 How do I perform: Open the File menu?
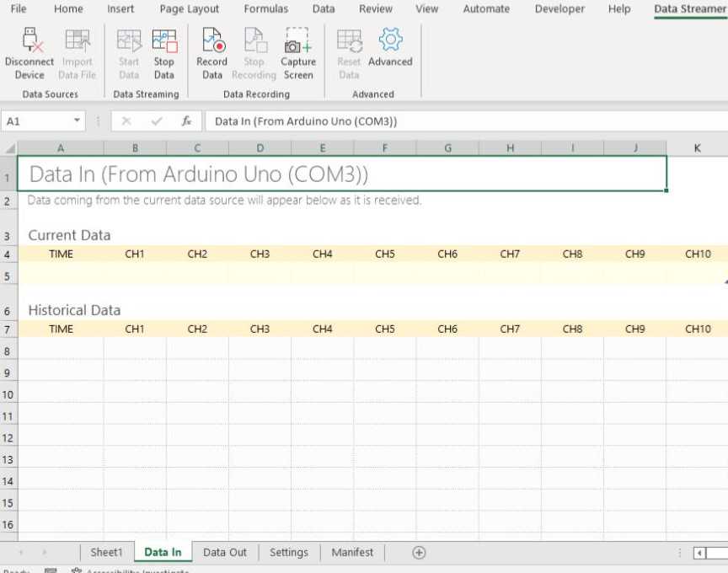[x=19, y=8]
